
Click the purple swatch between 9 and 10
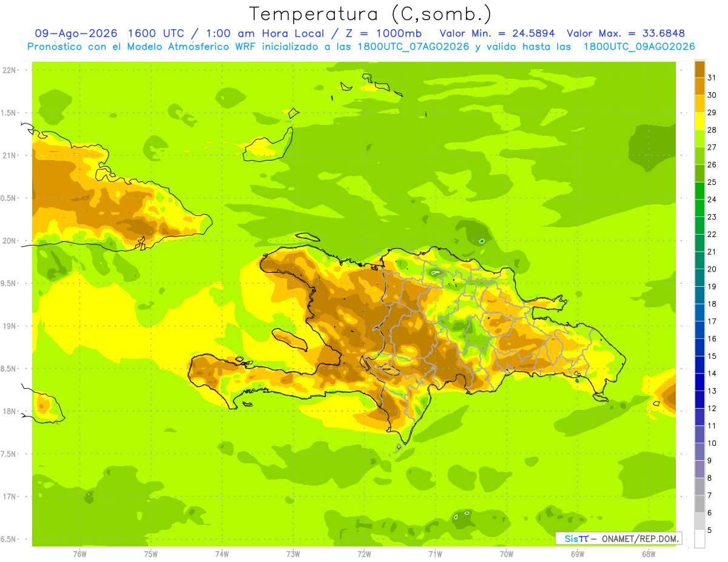pos(699,452)
